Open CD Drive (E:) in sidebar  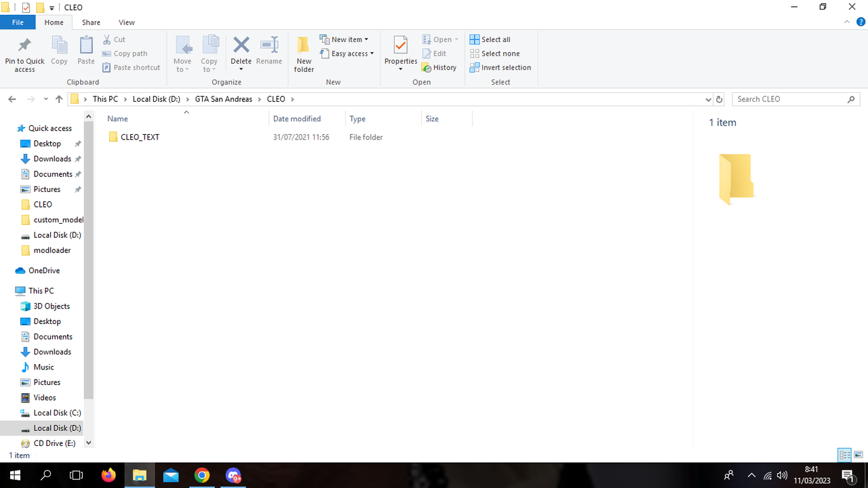(54, 443)
